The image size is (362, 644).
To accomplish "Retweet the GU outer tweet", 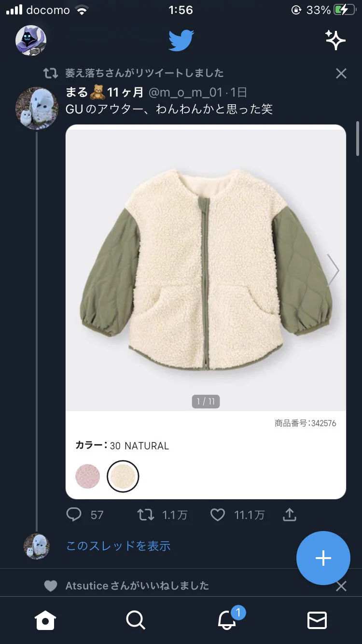I will click(x=146, y=515).
